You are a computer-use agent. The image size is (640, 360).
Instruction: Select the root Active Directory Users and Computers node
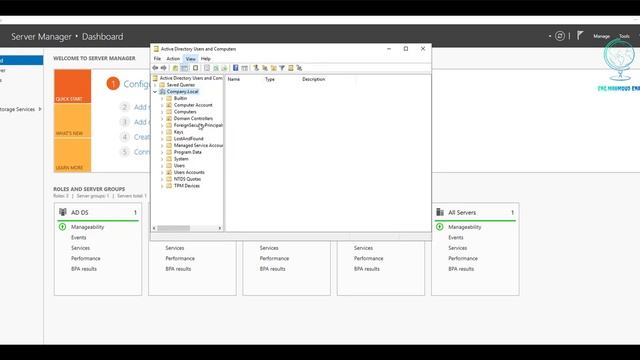191,78
